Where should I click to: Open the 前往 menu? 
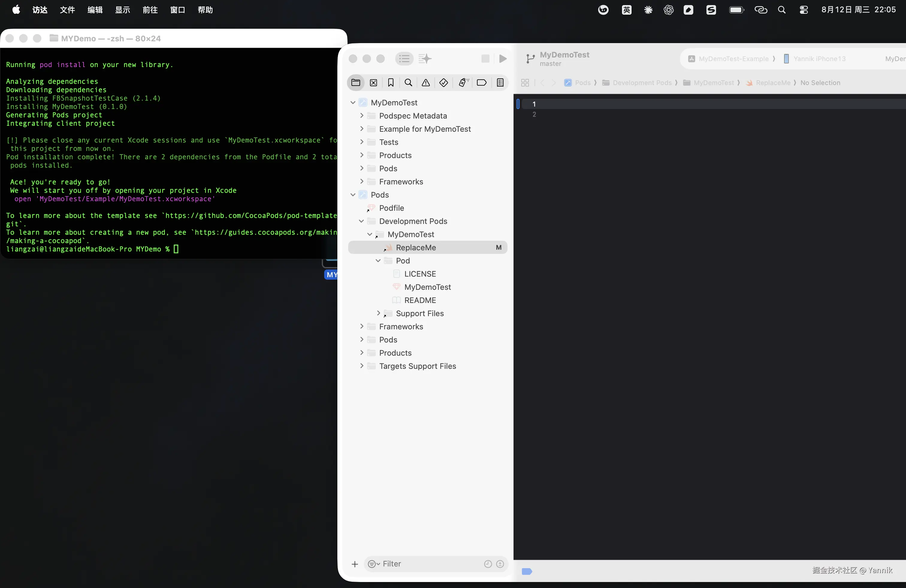click(x=150, y=10)
